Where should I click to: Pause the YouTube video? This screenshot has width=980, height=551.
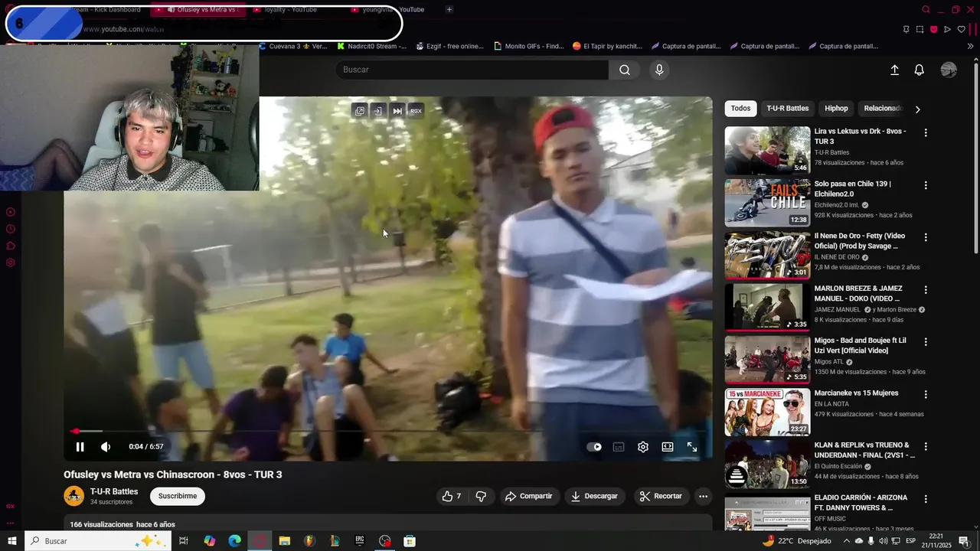(80, 447)
